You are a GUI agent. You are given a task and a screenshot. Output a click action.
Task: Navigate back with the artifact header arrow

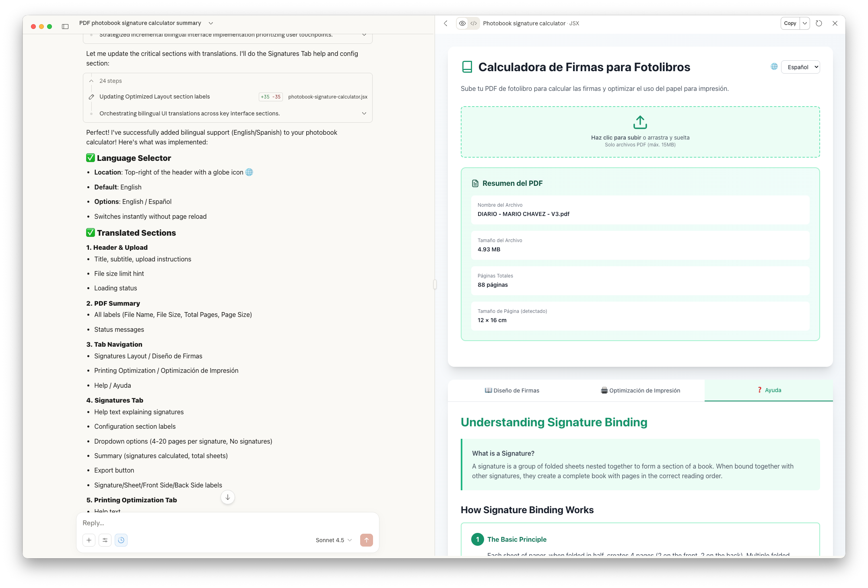tap(445, 23)
